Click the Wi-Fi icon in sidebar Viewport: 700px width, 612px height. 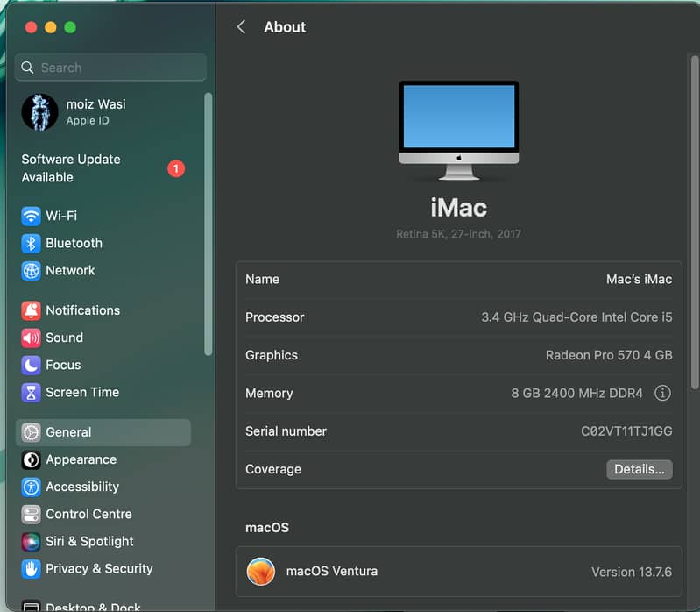point(31,217)
